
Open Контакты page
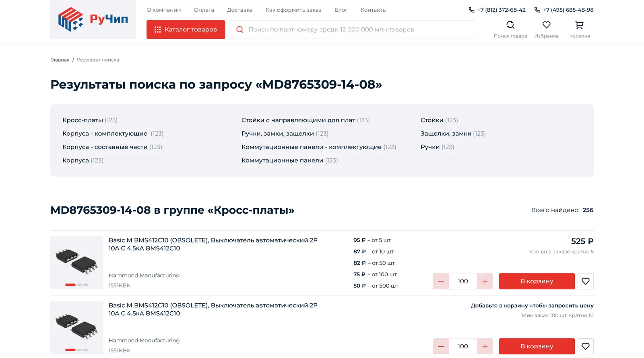point(374,10)
